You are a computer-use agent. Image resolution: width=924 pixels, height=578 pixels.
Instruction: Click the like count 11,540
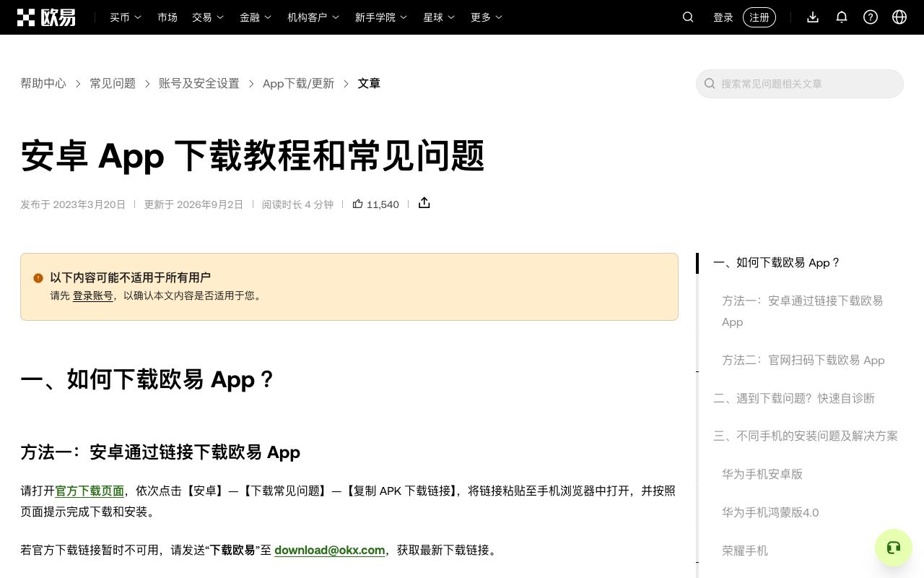point(383,204)
